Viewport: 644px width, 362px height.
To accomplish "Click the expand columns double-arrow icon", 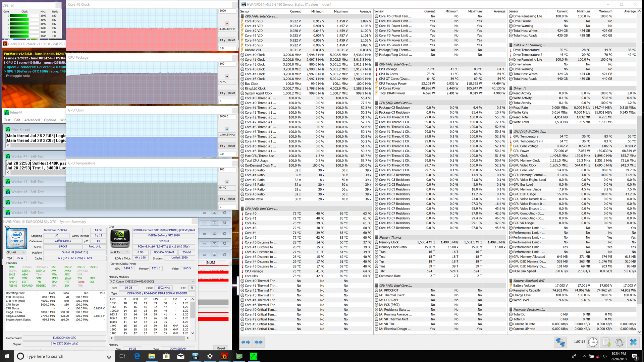I will (246, 342).
